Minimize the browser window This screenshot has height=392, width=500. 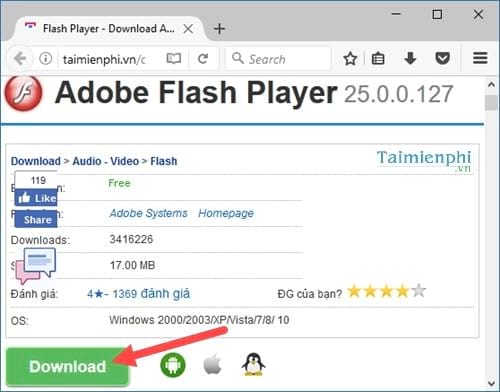pyautogui.click(x=396, y=14)
